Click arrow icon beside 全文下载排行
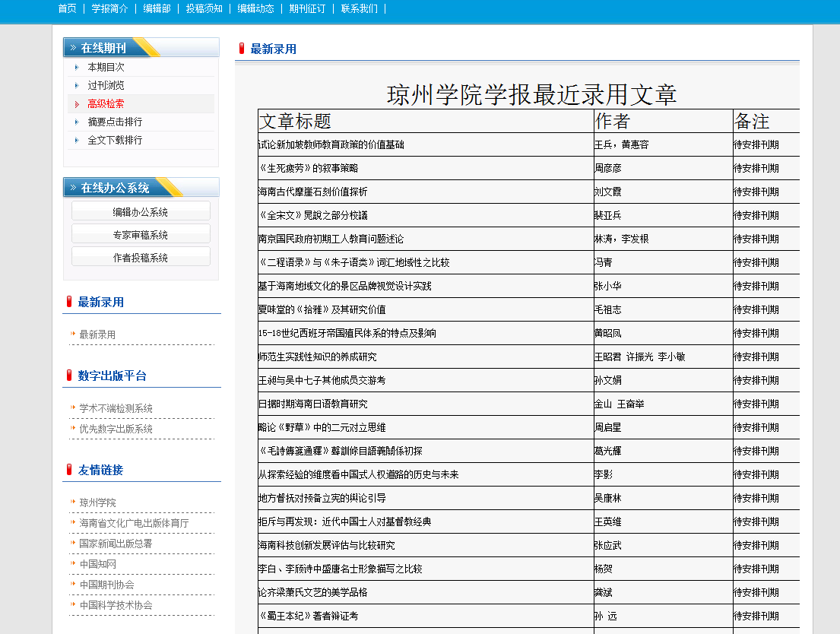 tap(77, 141)
